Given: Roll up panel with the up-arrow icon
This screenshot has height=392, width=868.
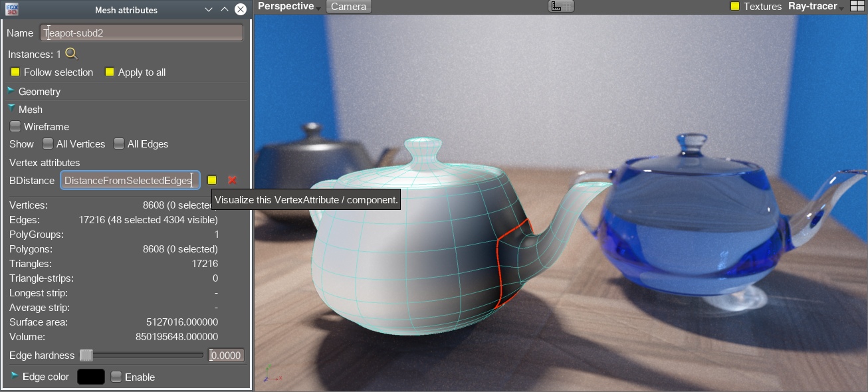Looking at the screenshot, I should point(224,9).
